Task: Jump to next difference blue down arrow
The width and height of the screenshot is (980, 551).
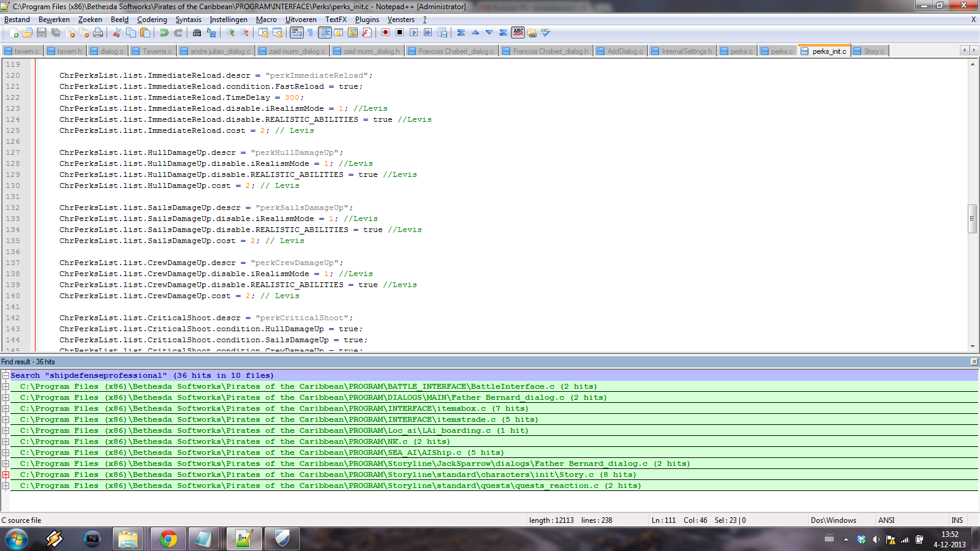Action: point(489,32)
